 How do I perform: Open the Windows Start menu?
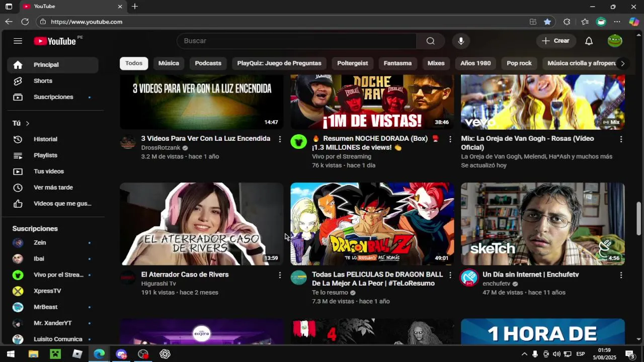tap(11, 354)
